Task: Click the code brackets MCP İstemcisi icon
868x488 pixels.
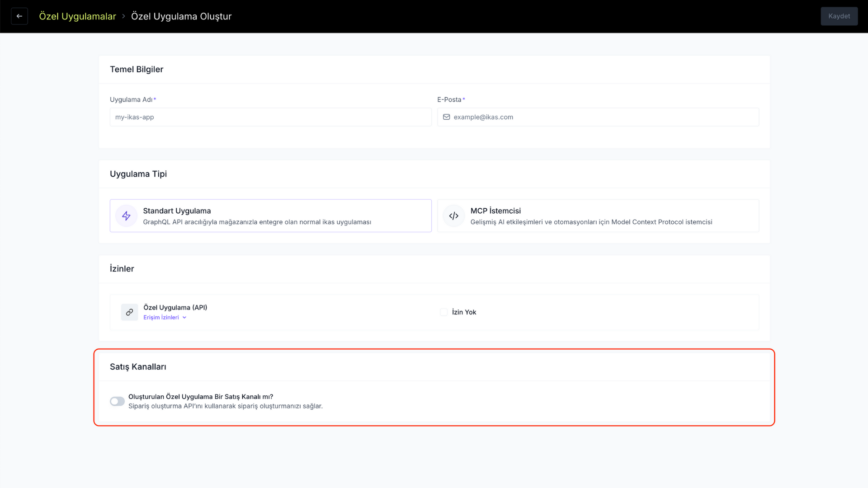Action: point(453,216)
